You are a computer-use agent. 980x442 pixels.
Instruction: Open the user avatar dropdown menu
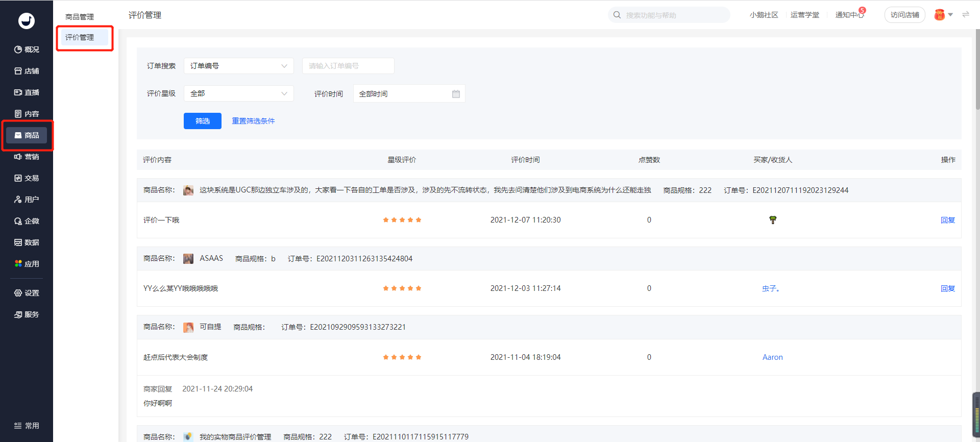pyautogui.click(x=943, y=15)
